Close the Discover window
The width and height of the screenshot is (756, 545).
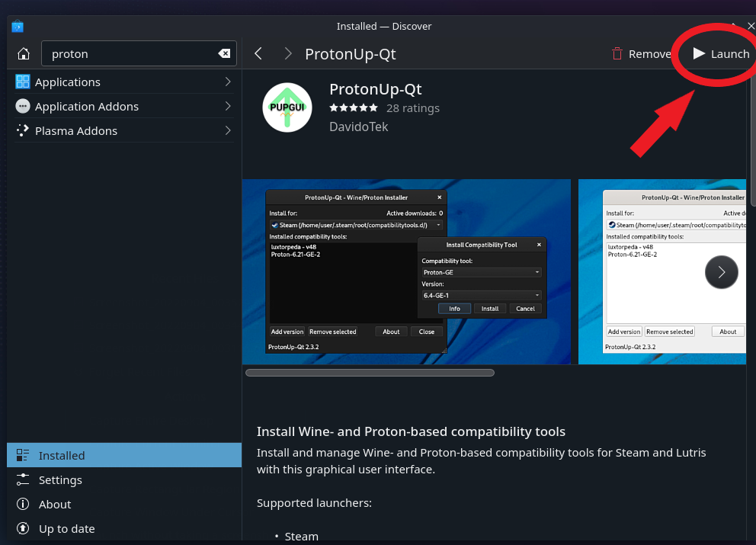click(751, 26)
